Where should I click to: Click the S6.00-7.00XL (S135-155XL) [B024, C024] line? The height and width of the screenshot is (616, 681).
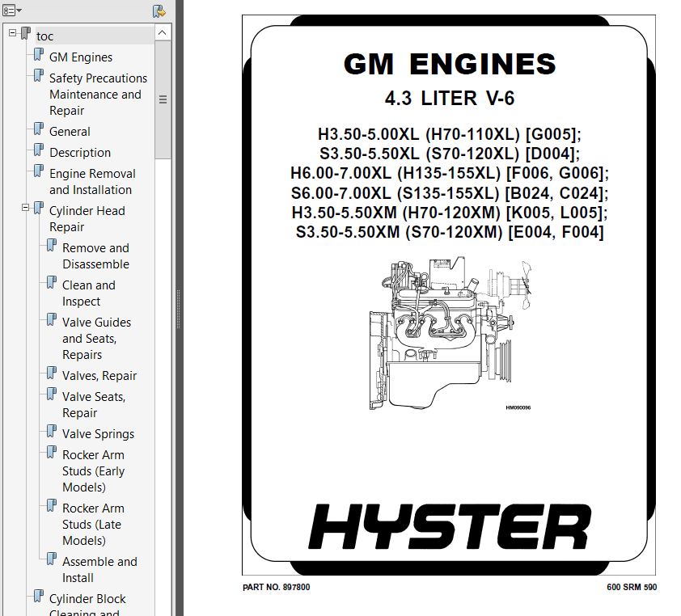point(450,192)
